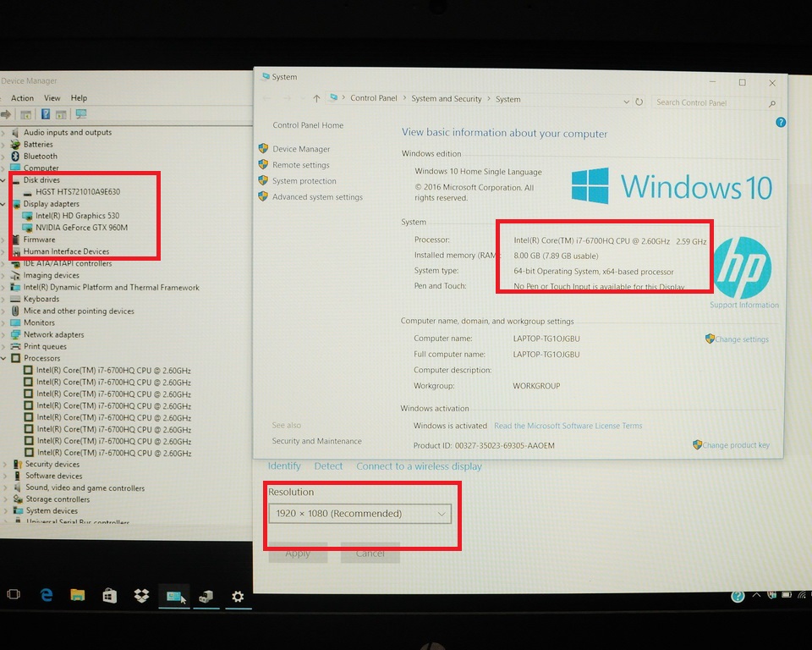Screen dimensions: 812x650
Task: Click the shield icon beside Remote settings
Action: point(263,164)
